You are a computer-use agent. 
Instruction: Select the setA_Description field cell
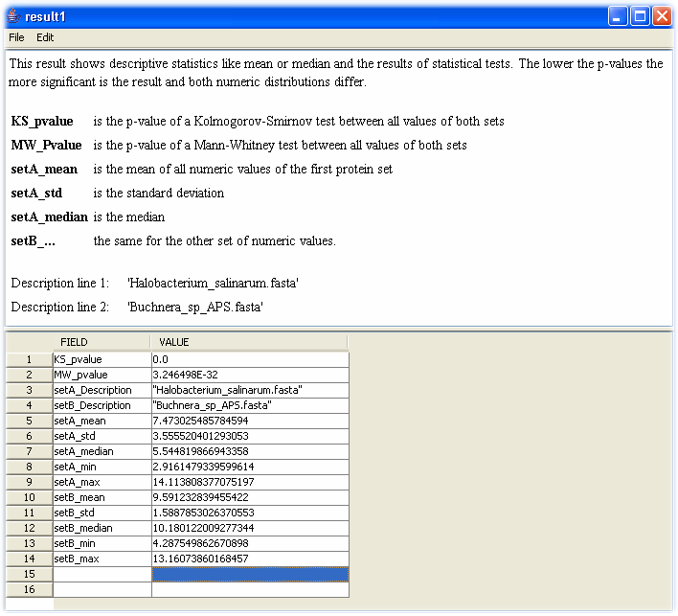click(102, 390)
